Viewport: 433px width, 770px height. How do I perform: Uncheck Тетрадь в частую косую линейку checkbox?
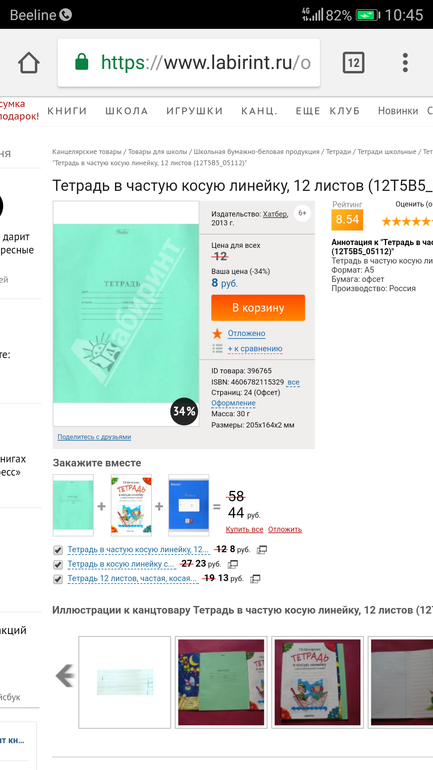coord(58,550)
